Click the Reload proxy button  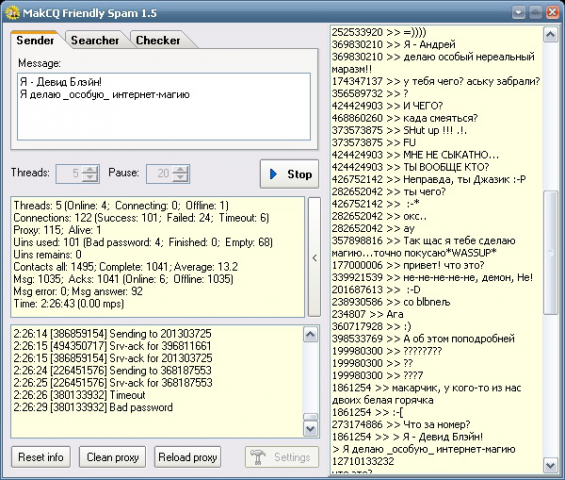pos(187,457)
